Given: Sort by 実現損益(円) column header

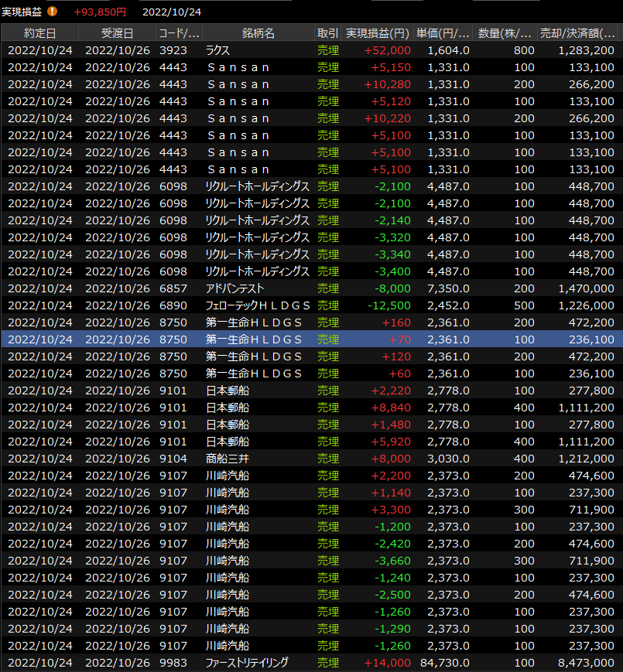Looking at the screenshot, I should 377,33.
